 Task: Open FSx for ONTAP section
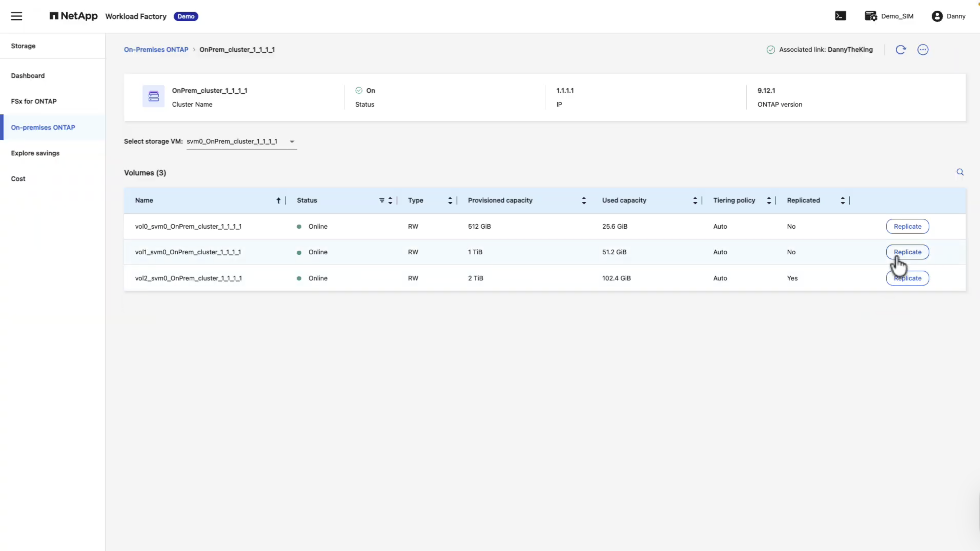click(x=34, y=101)
